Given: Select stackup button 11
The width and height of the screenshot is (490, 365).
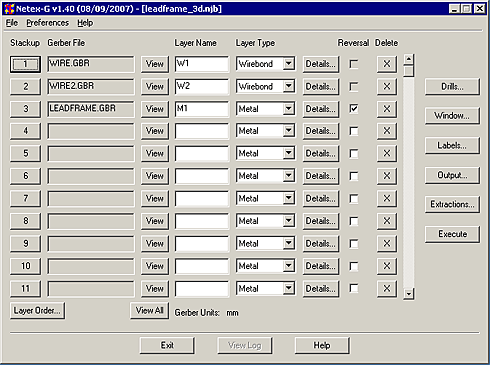Looking at the screenshot, I should 25,289.
